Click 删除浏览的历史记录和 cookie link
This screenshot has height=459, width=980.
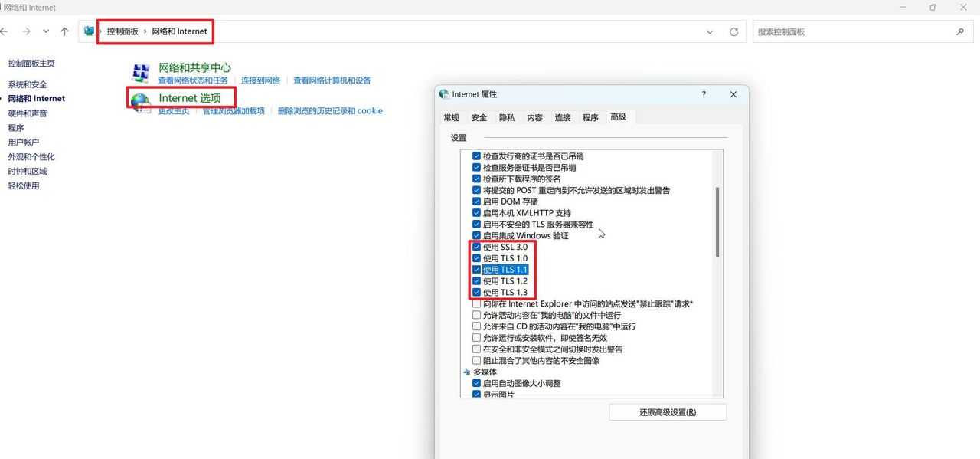(x=330, y=111)
